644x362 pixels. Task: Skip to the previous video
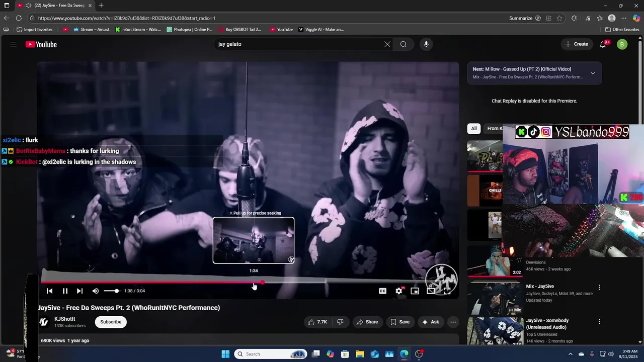[x=49, y=291]
